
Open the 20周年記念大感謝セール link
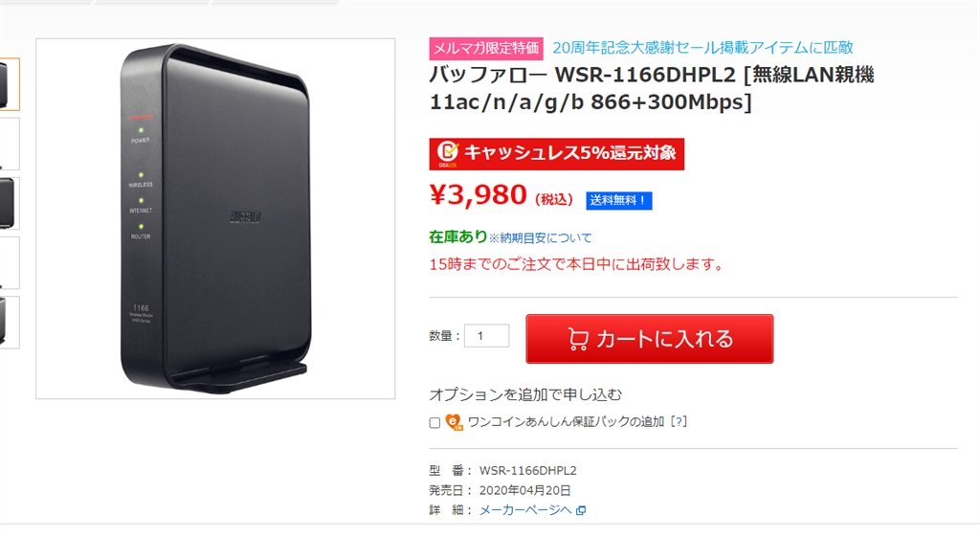(702, 48)
